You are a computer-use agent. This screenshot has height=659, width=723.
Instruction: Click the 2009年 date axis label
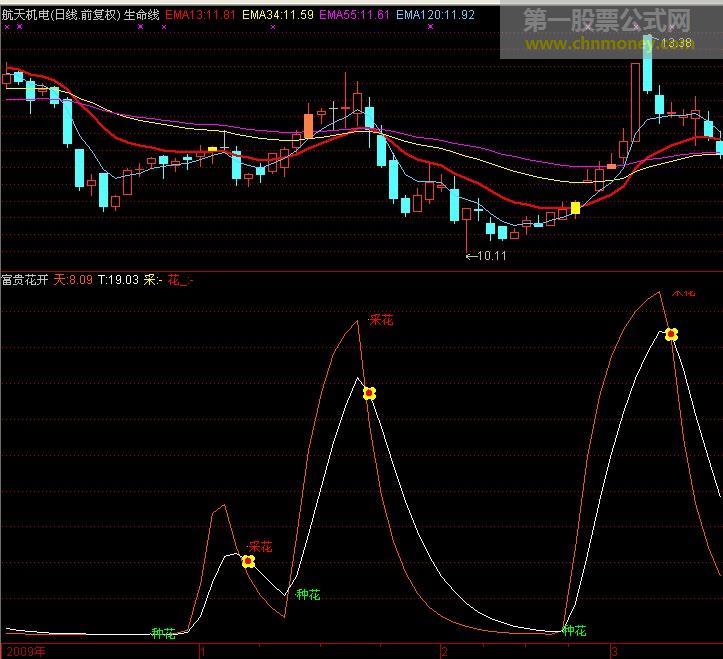coord(26,652)
